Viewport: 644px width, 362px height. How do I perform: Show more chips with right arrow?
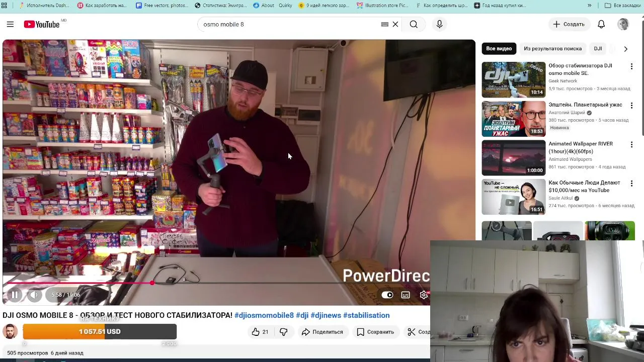point(625,49)
